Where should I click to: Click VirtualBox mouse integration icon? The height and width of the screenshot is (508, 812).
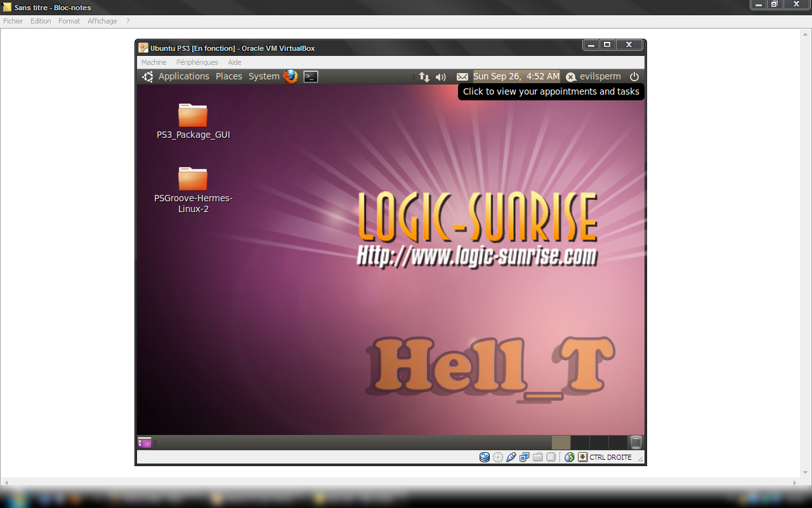pyautogui.click(x=570, y=457)
